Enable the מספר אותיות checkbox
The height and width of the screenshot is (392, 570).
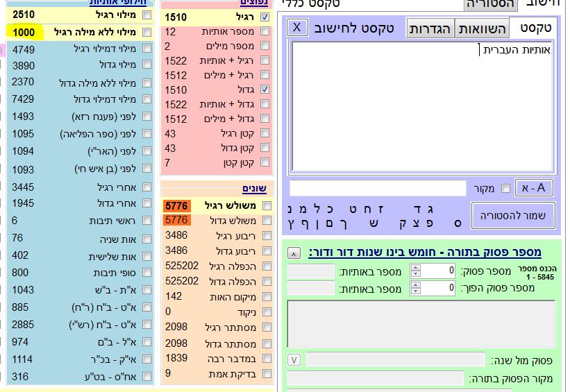[265, 32]
